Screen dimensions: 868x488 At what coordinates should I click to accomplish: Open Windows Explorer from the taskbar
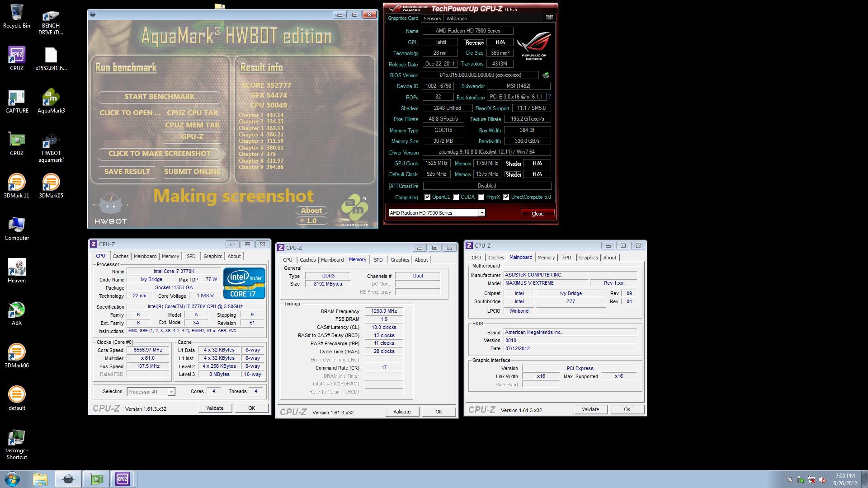click(x=40, y=479)
